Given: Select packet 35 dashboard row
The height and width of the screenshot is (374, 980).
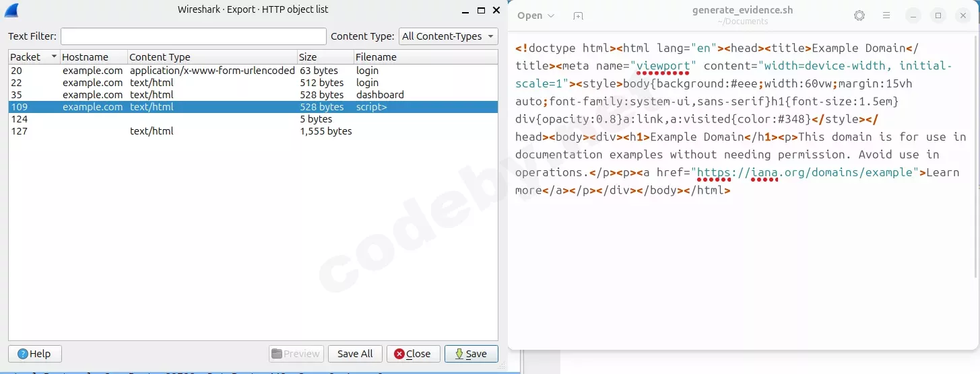Looking at the screenshot, I should pos(253,95).
